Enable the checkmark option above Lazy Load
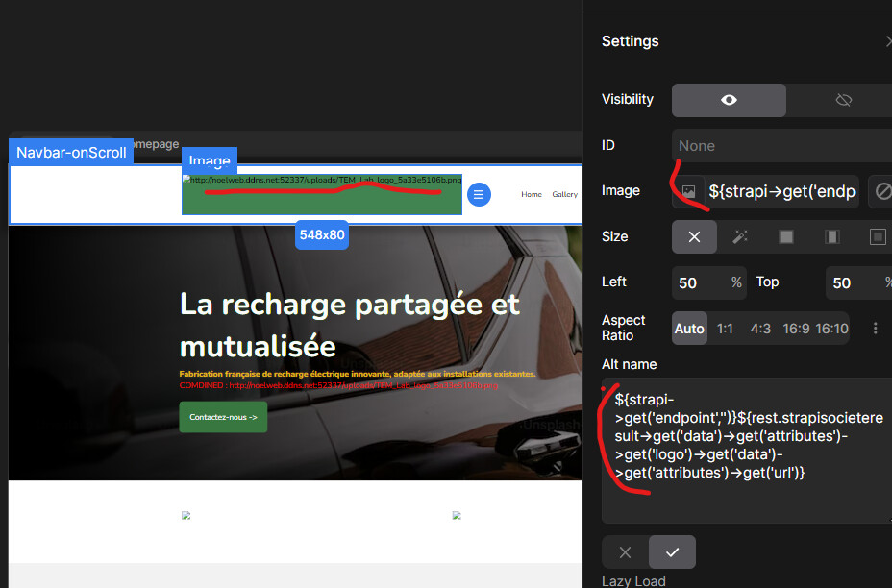Image resolution: width=892 pixels, height=588 pixels. click(672, 552)
